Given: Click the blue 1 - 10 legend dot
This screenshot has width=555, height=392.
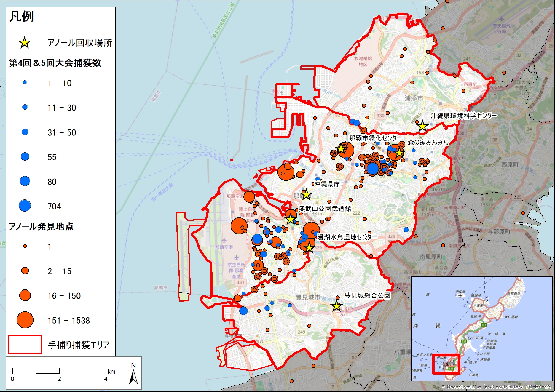Looking at the screenshot, I should coord(25,82).
